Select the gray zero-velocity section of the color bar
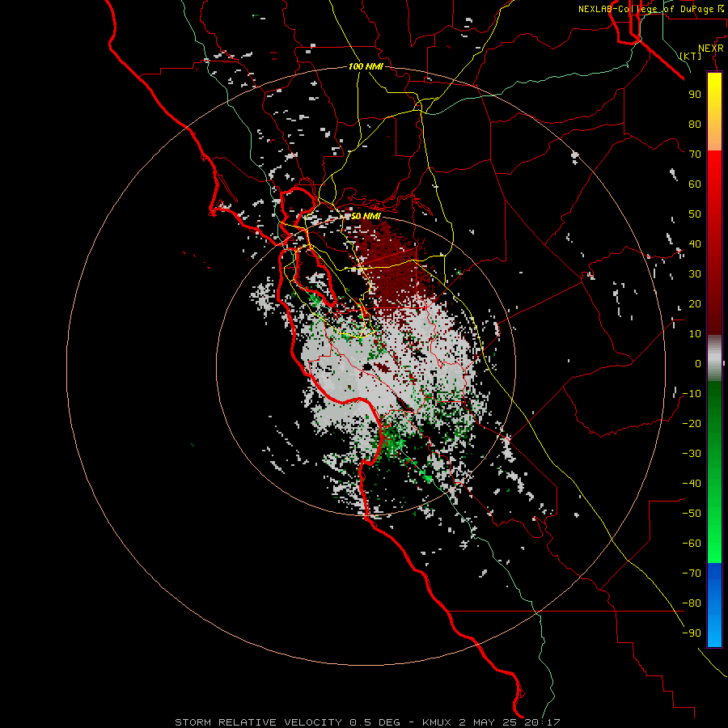Image resolution: width=728 pixels, height=728 pixels. point(714,358)
